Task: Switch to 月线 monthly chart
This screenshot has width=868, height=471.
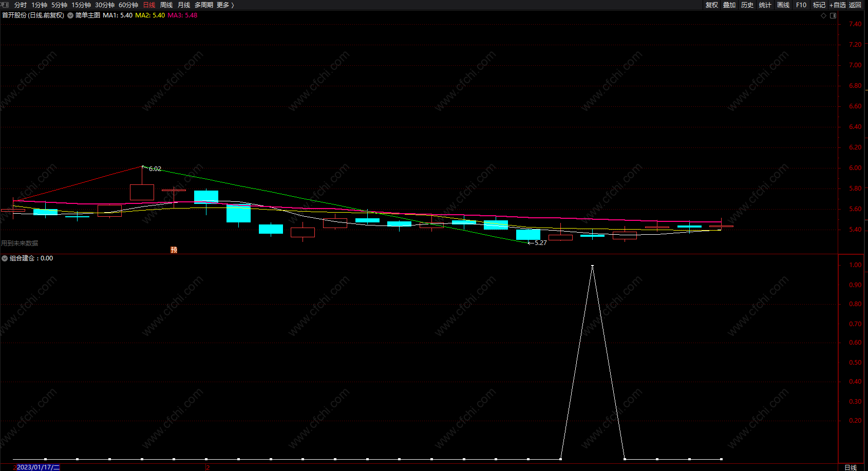Action: [184, 5]
